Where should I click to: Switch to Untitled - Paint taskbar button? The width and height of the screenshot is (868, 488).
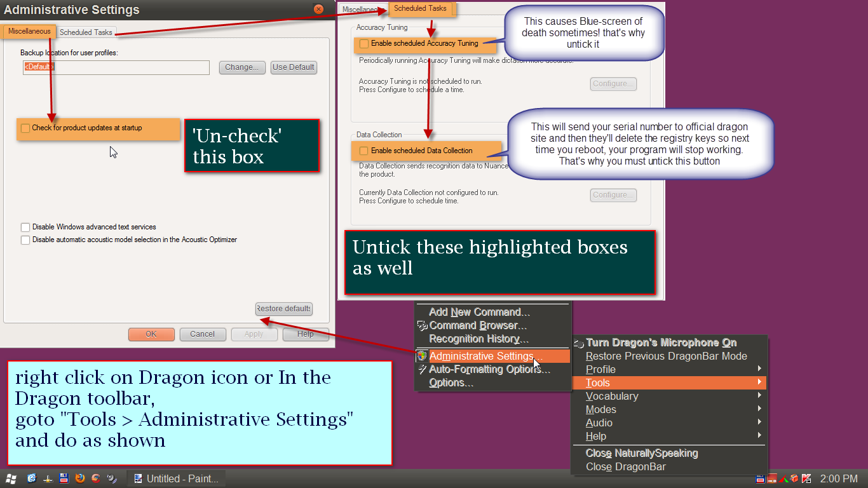click(x=176, y=478)
